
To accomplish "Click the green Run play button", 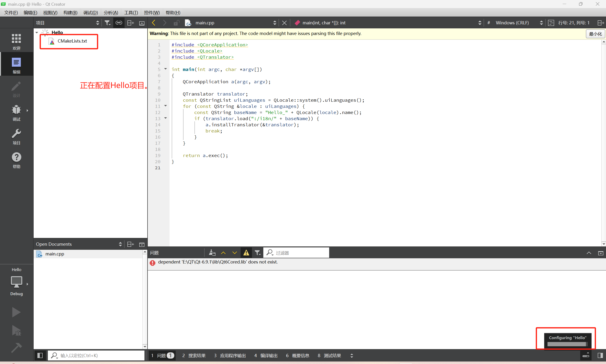I will (16, 312).
